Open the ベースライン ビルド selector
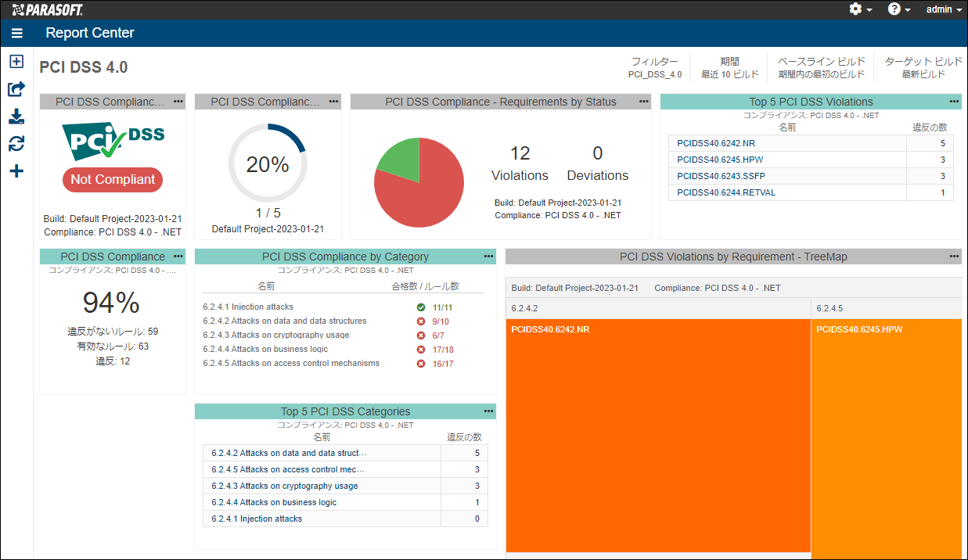Screen dimensions: 968x560 click(822, 68)
